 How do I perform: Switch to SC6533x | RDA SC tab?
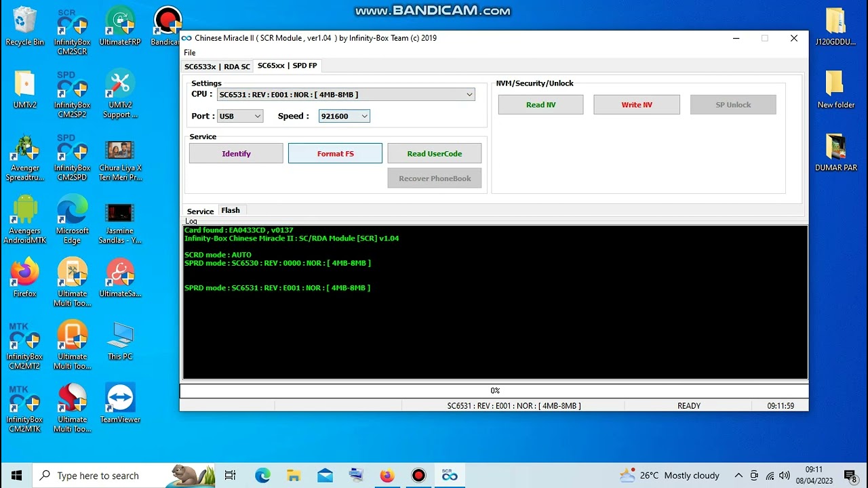pos(218,66)
